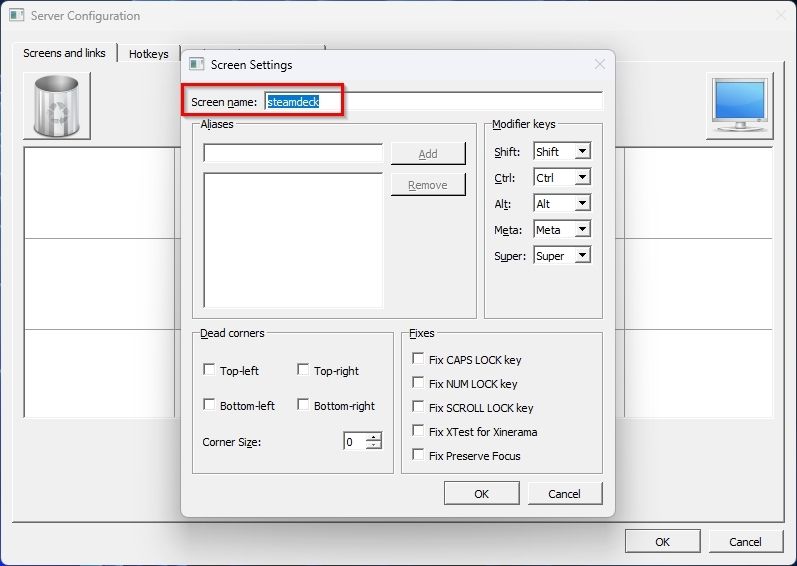
Task: Click the Remove alias button
Action: [428, 185]
